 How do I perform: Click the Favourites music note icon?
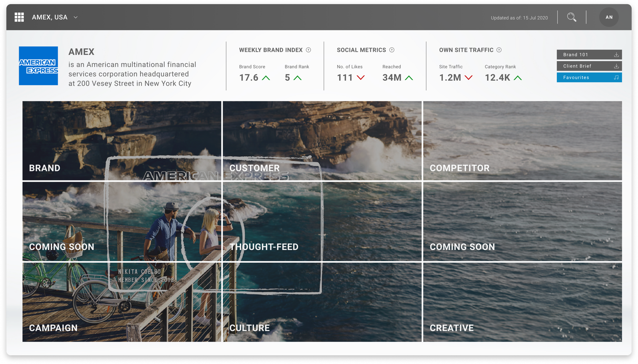coord(616,78)
